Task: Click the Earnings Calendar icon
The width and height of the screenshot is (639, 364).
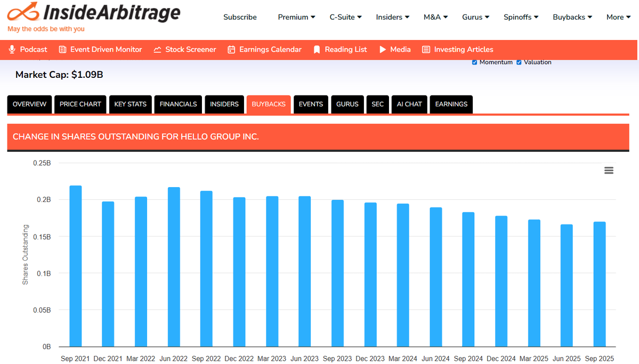Action: point(231,50)
